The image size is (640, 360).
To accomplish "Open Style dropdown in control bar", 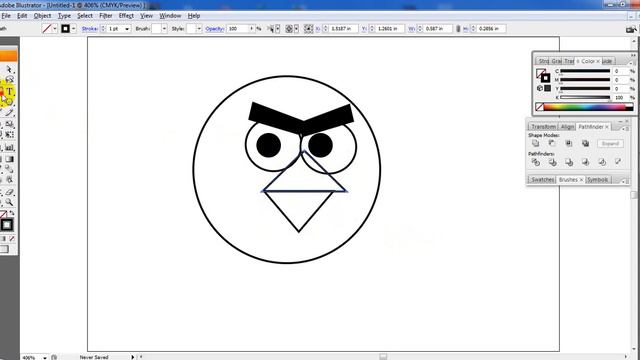I will (199, 29).
